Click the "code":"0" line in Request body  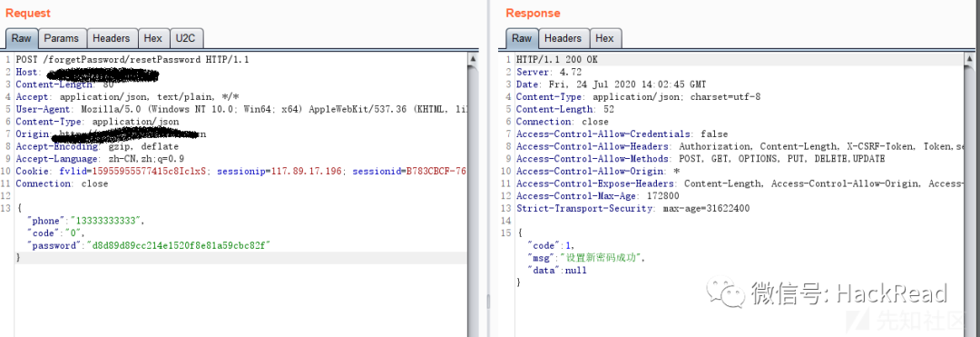click(56, 233)
